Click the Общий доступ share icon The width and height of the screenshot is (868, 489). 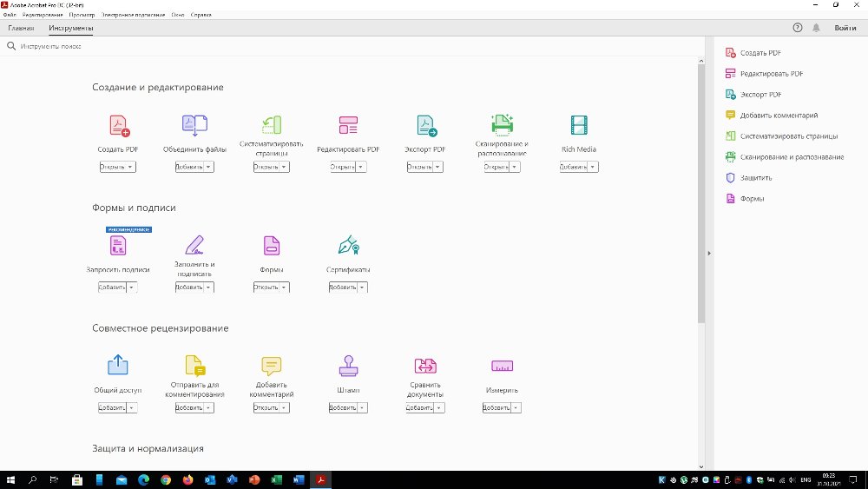(x=118, y=365)
